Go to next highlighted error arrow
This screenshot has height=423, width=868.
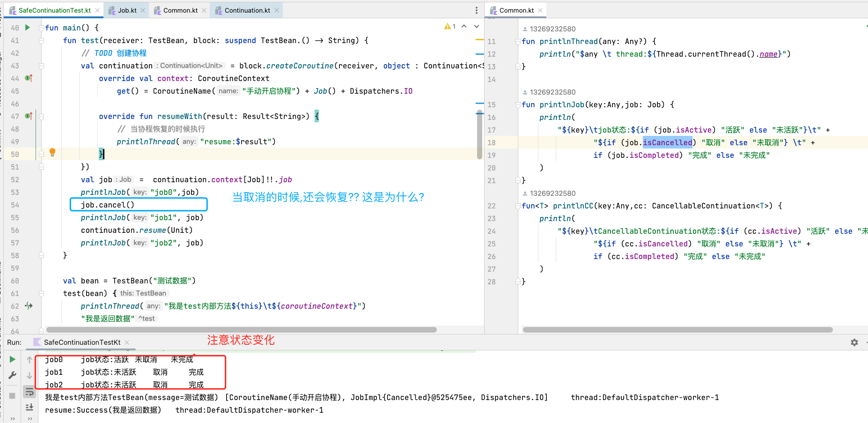477,26
